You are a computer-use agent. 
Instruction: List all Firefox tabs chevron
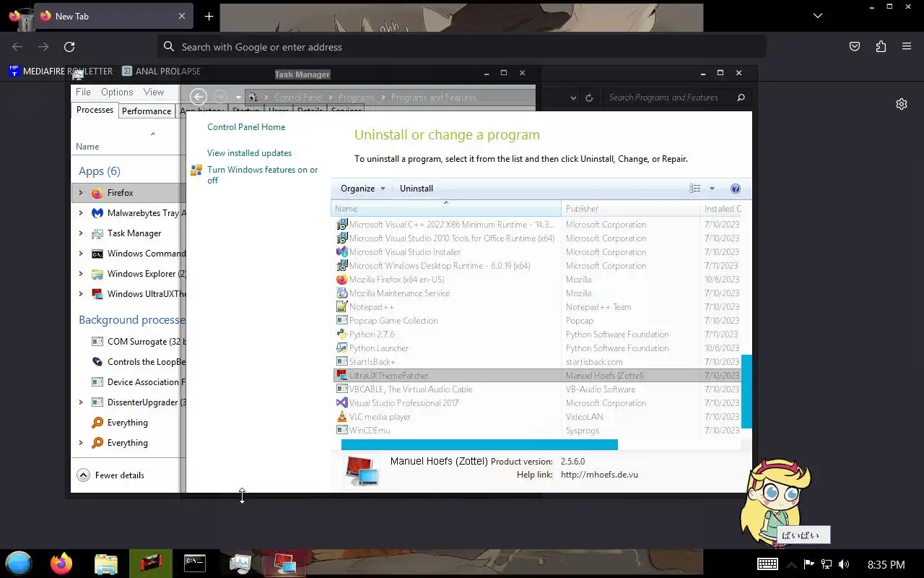point(817,16)
